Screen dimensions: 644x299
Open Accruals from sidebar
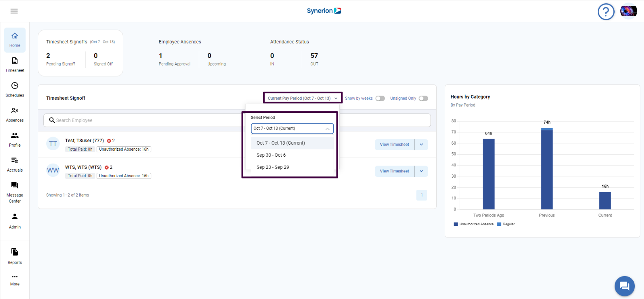coord(15,164)
